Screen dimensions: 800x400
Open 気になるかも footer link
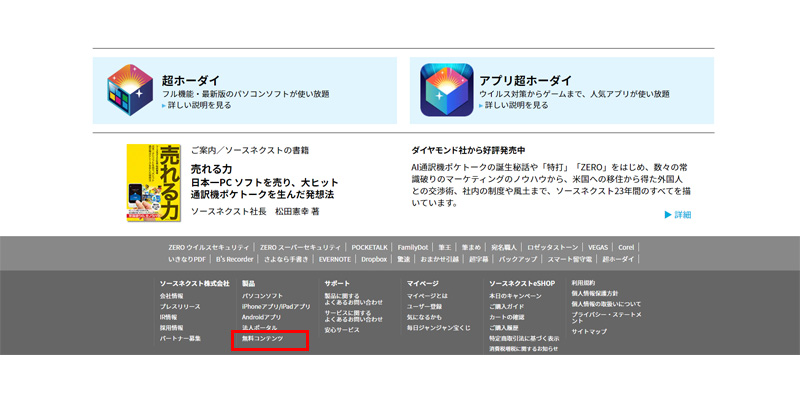click(424, 317)
